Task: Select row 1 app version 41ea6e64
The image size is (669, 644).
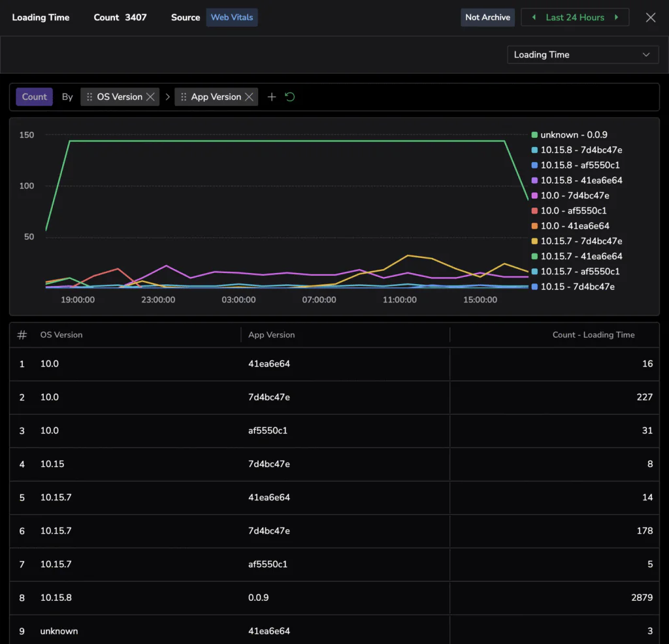Action: 269,364
